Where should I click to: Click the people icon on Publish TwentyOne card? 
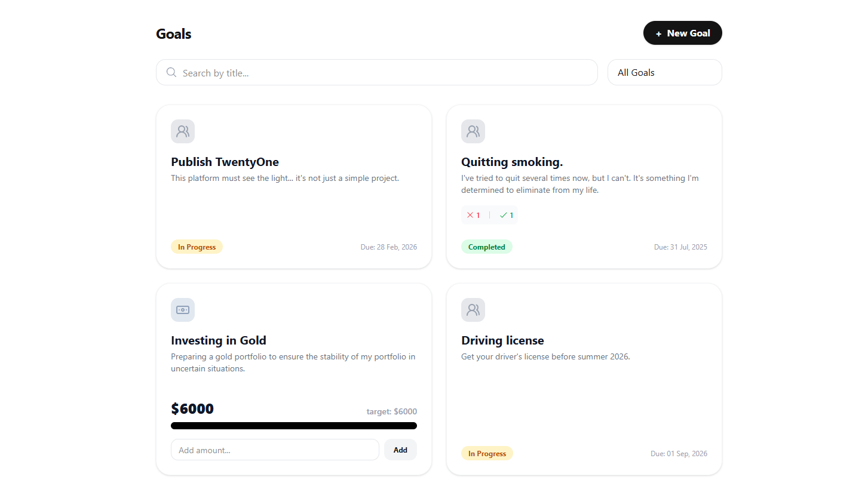183,131
